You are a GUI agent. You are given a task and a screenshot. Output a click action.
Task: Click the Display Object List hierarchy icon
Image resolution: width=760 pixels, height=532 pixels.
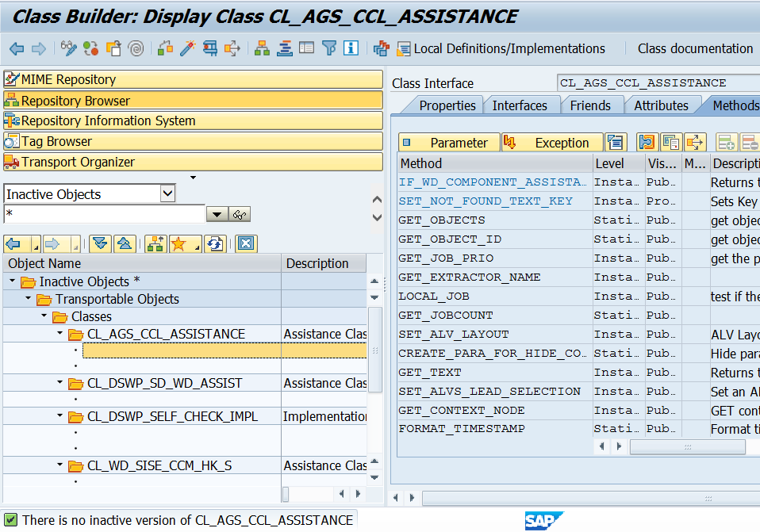tap(263, 48)
